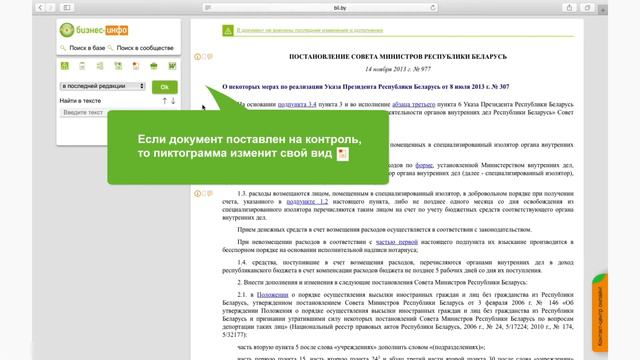Open the notice link about unapplied amendments

tap(310, 30)
